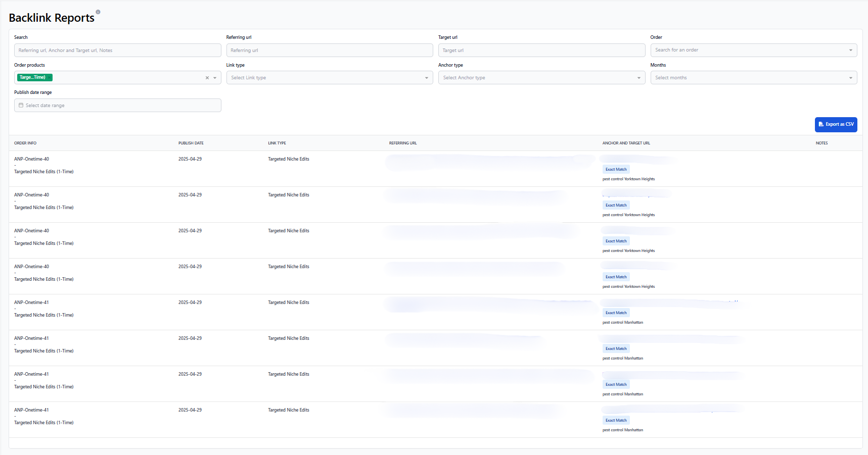This screenshot has width=868, height=455.
Task: Sort by Publish Date column header
Action: pos(191,143)
